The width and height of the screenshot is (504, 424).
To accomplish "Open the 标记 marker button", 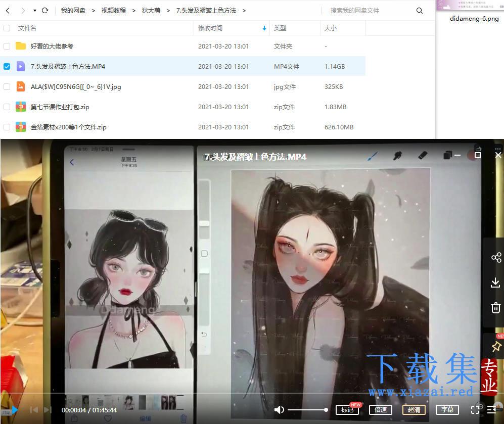I will click(347, 409).
